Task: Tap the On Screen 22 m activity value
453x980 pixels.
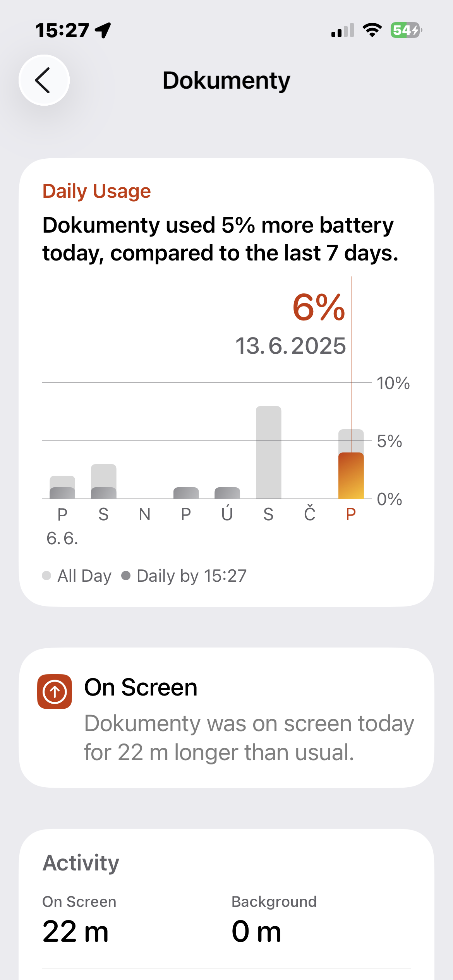Action: (x=75, y=931)
